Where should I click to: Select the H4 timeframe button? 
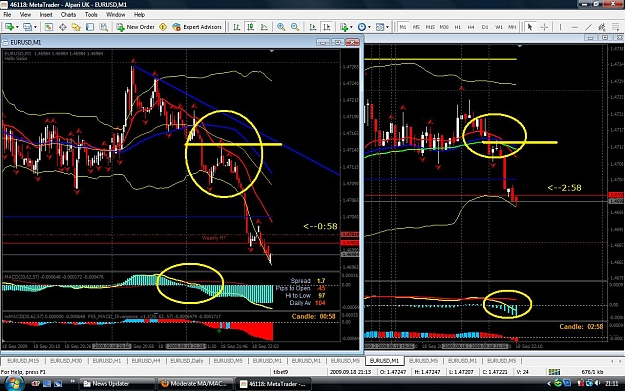471,27
